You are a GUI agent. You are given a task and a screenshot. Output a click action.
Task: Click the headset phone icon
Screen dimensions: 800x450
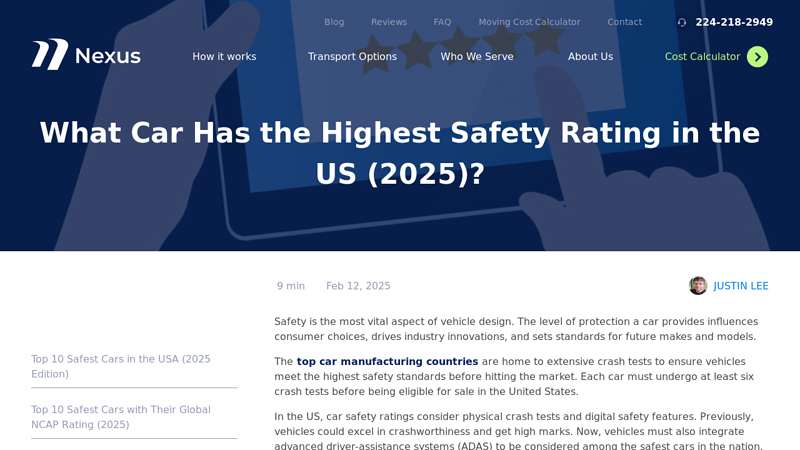(682, 22)
